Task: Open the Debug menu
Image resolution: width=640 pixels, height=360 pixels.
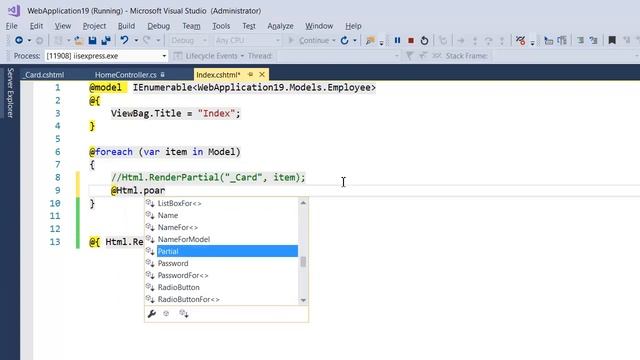Action: point(159,26)
